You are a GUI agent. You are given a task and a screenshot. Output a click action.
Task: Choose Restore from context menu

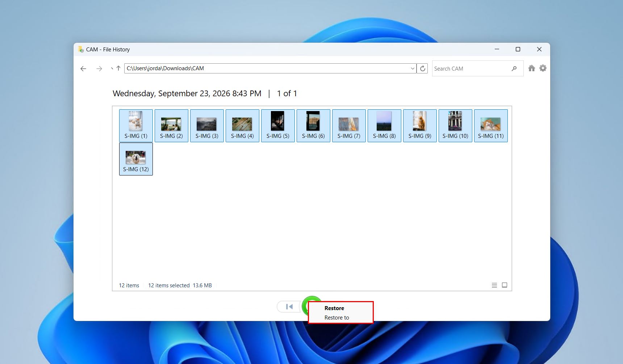pos(334,308)
